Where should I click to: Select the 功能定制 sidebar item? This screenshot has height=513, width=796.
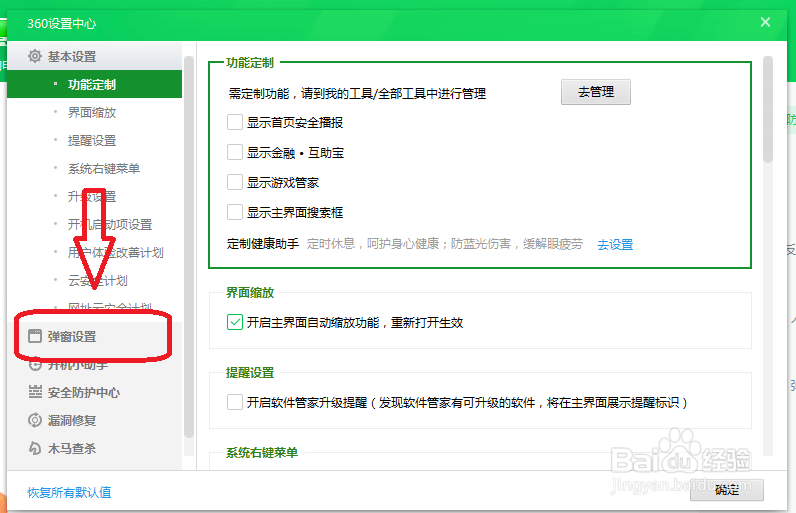click(x=94, y=84)
